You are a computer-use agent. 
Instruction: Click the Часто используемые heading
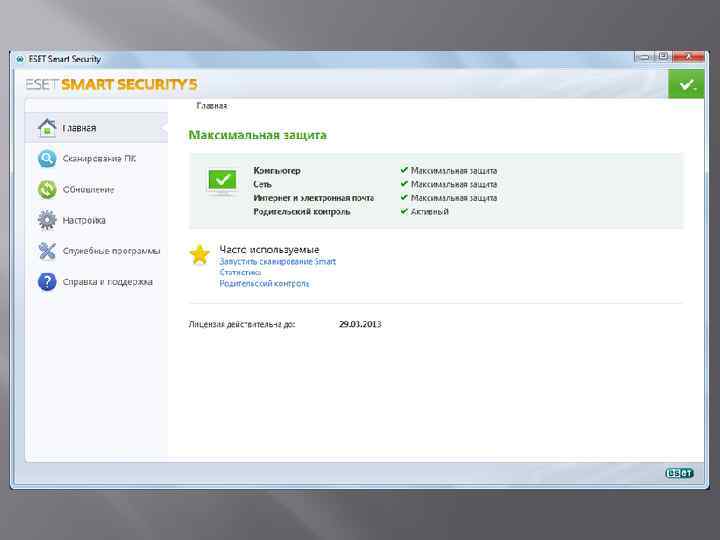[269, 249]
